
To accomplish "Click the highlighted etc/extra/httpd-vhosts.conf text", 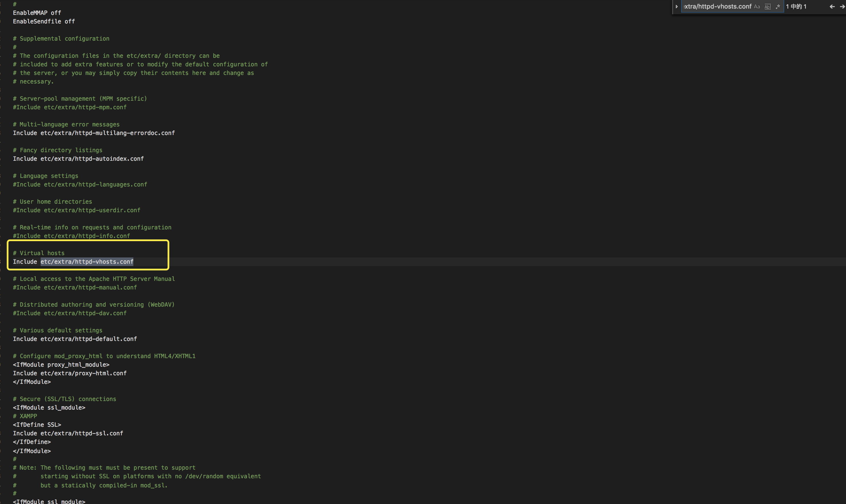I will 87,261.
